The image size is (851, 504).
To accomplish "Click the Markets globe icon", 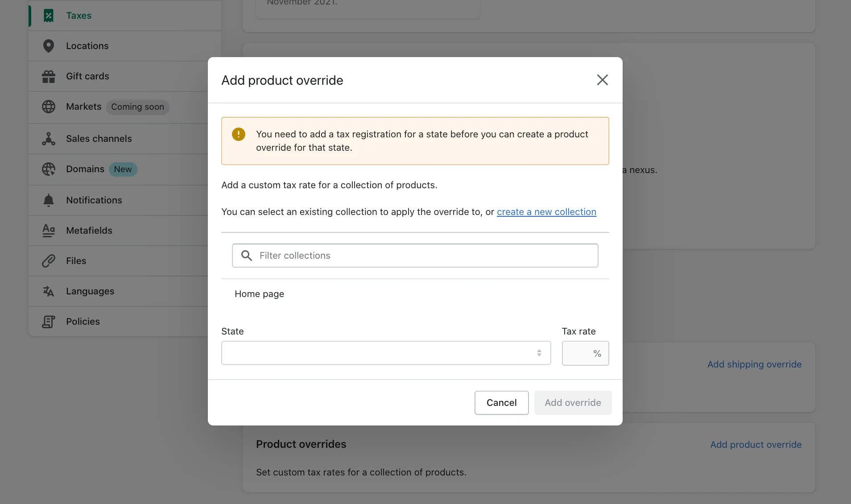I will 49,107.
